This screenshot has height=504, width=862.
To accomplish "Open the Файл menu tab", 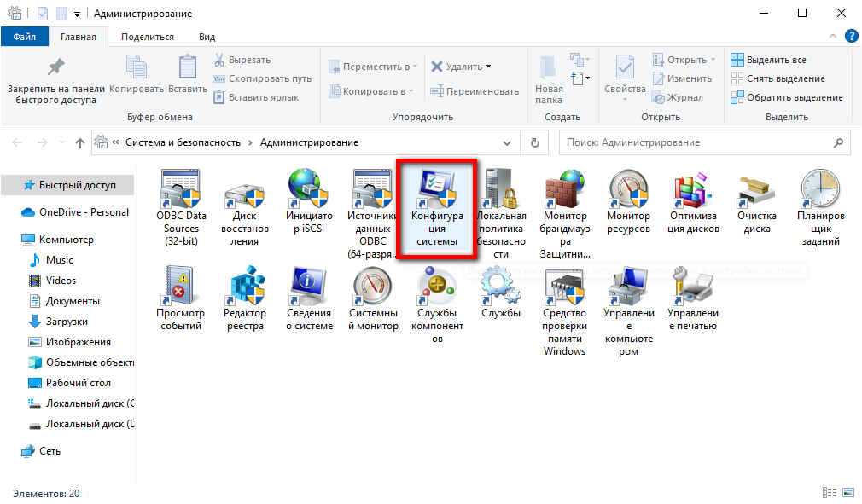I will (25, 37).
